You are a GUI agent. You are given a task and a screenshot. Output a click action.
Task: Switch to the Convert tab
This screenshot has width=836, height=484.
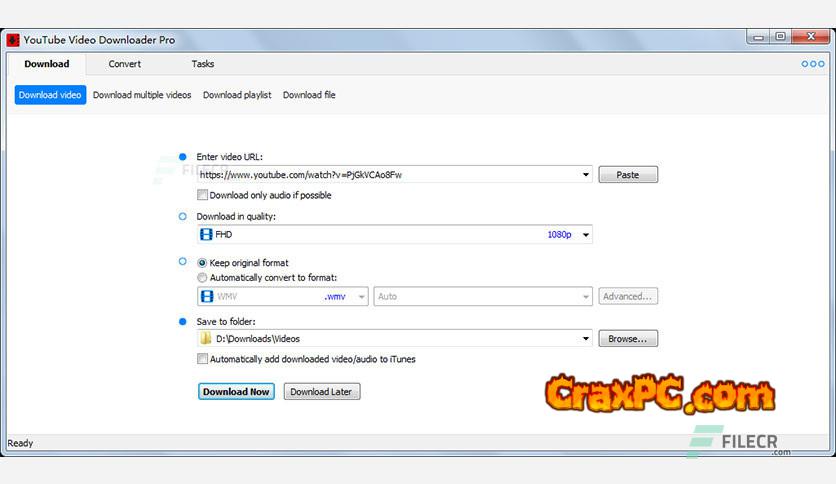point(125,64)
